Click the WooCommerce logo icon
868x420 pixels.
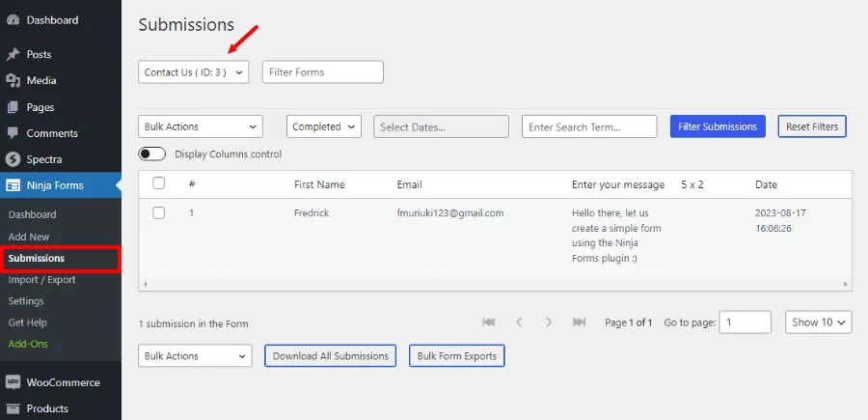[14, 382]
